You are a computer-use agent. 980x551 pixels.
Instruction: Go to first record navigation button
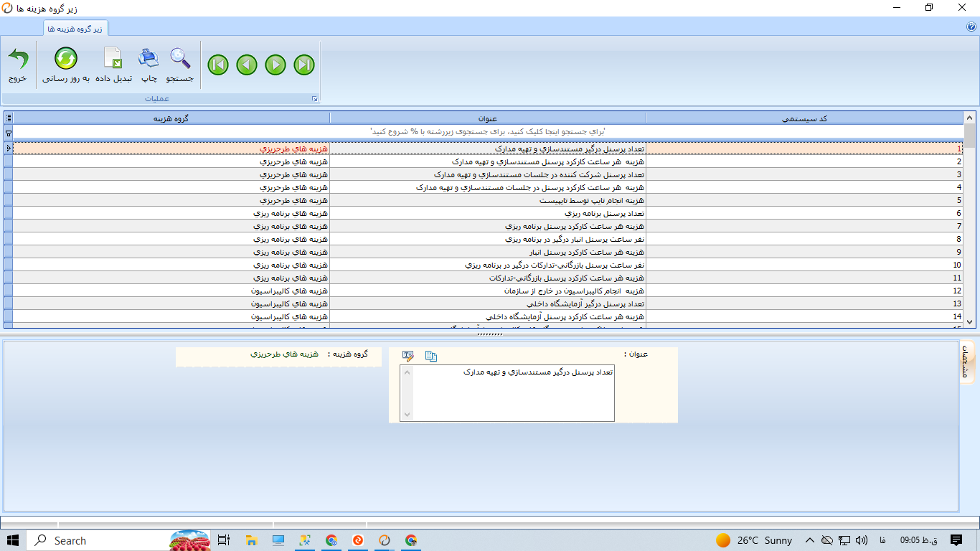(x=218, y=65)
